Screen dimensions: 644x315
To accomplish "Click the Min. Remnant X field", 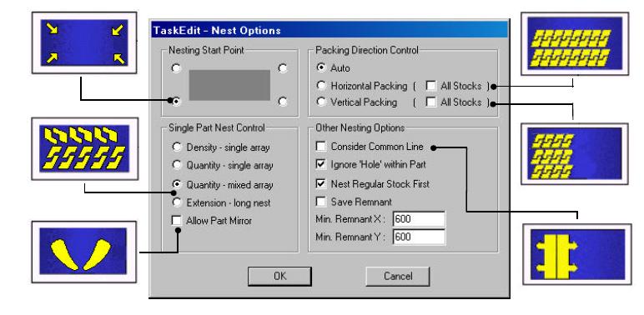I will click(419, 219).
